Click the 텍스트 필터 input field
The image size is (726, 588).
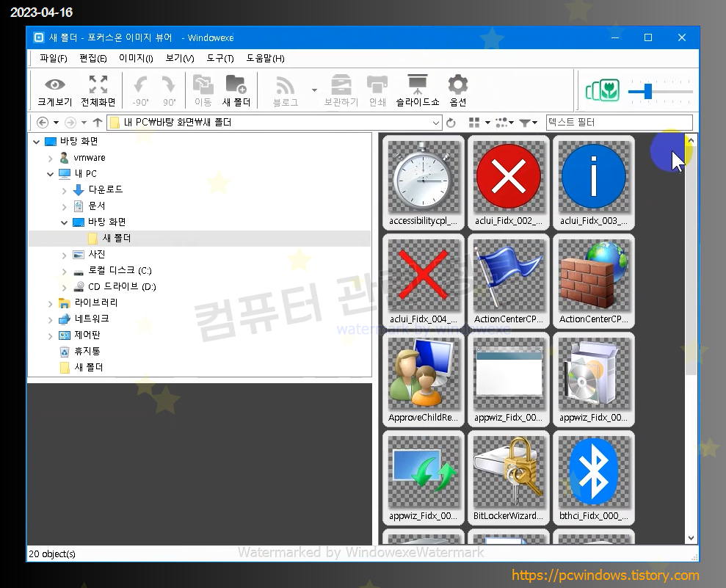click(620, 123)
